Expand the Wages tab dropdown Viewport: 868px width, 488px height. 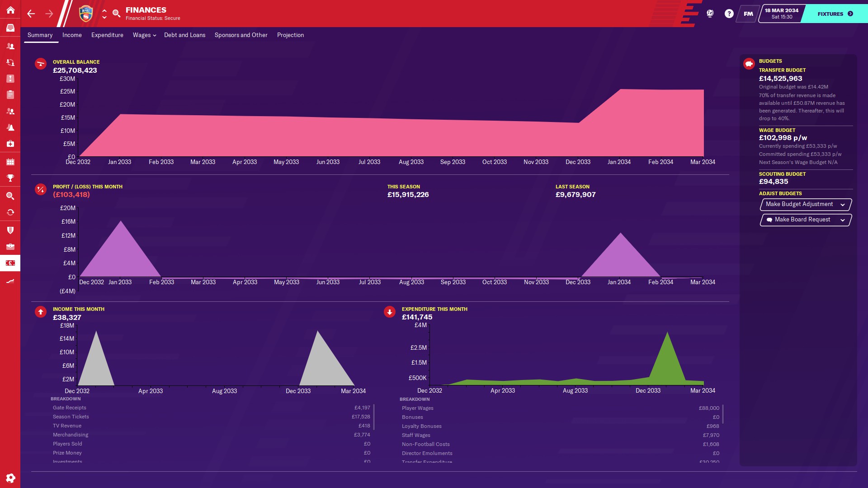click(x=144, y=35)
